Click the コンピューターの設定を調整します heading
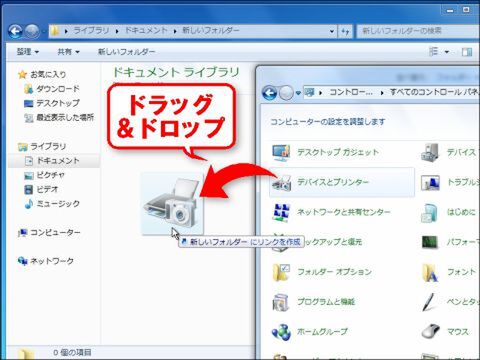480x360 pixels. [327, 122]
